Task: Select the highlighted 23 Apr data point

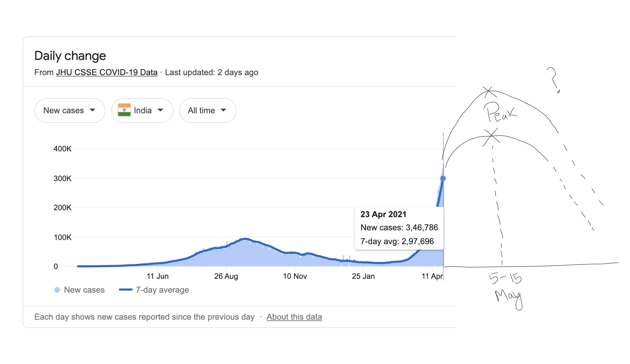Action: (x=443, y=178)
